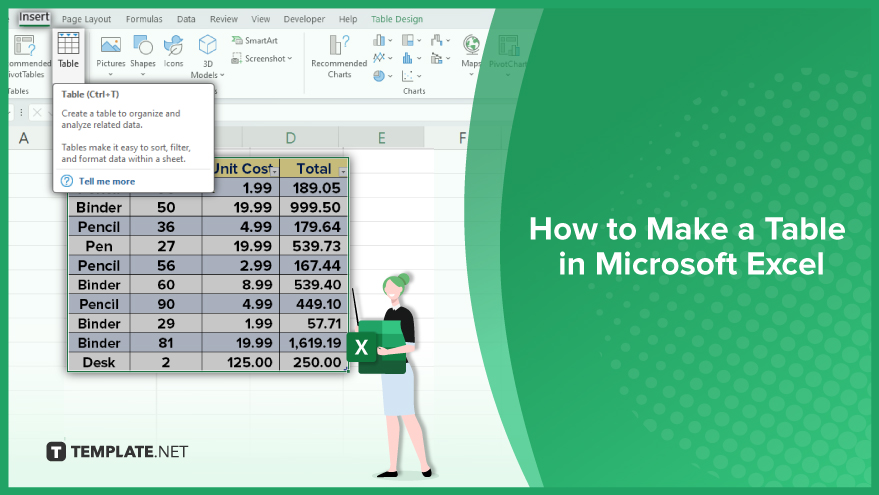The image size is (879, 495).
Task: Insert a SmartArt graphic
Action: tap(255, 40)
